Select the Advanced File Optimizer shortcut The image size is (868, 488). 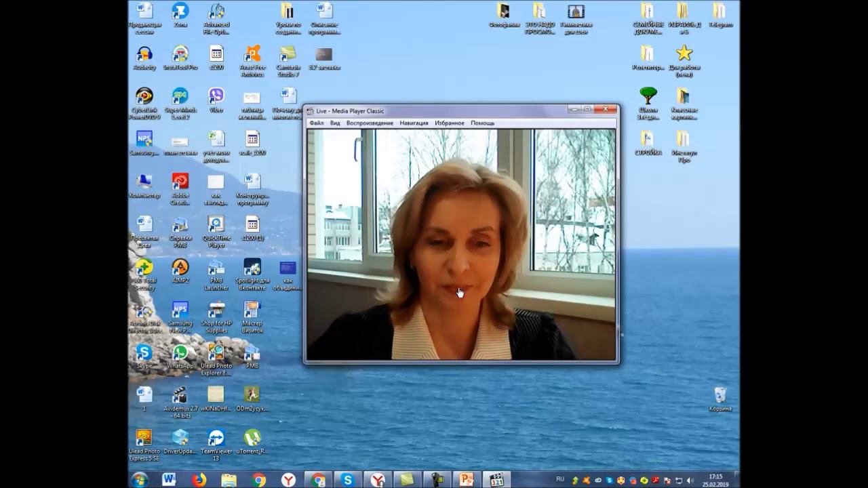(216, 18)
